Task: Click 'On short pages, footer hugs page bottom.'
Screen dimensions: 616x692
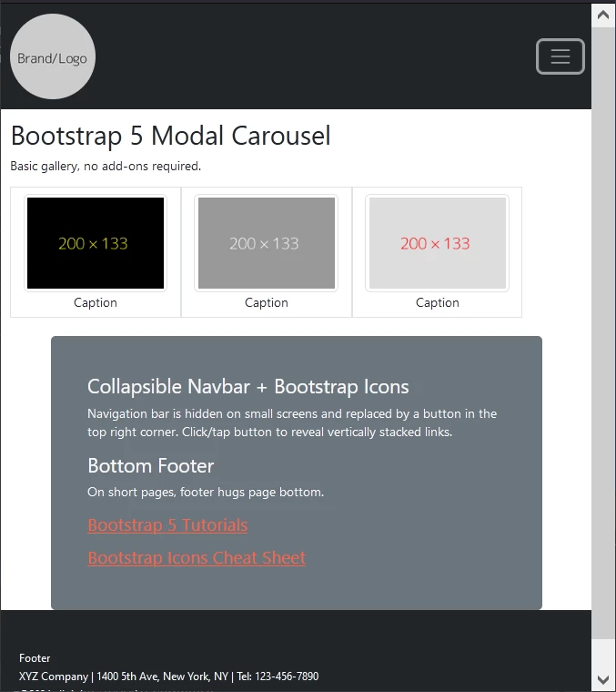Action: click(x=206, y=492)
